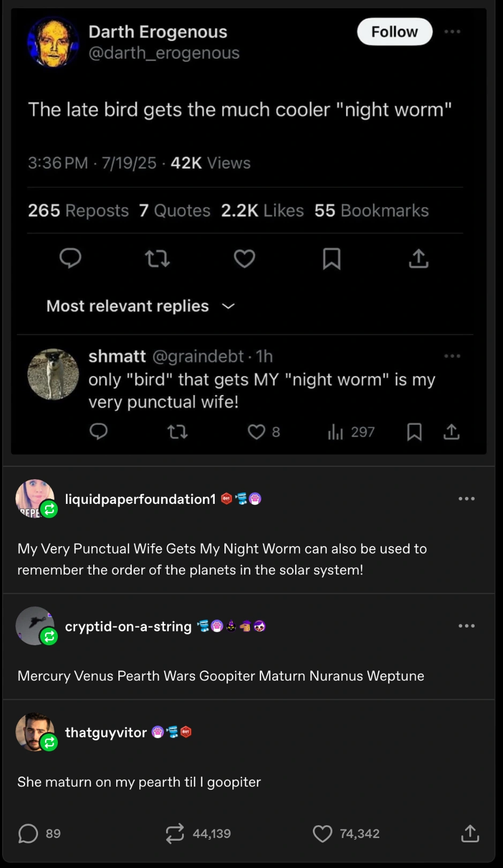Follow Darth Erogenous
The image size is (503, 868).
pos(394,32)
